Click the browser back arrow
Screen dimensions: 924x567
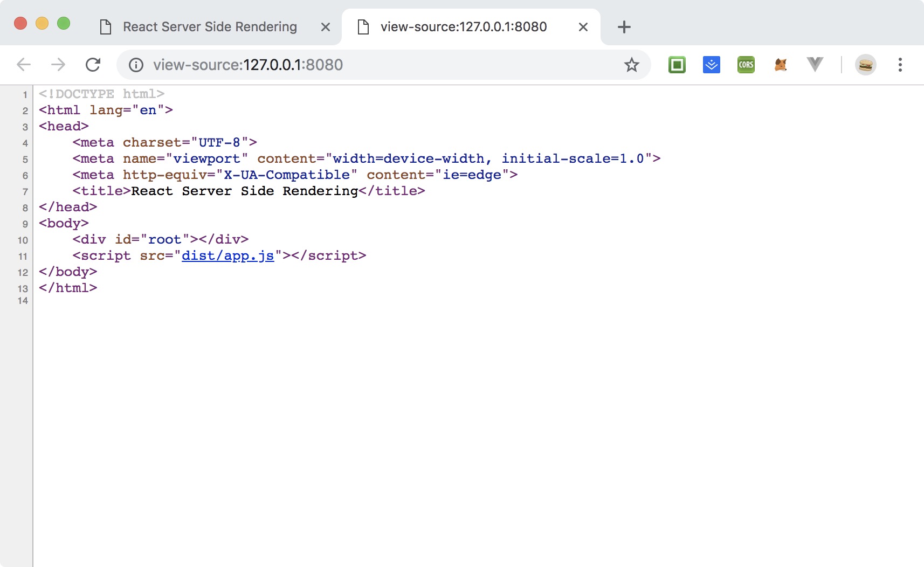(x=24, y=65)
